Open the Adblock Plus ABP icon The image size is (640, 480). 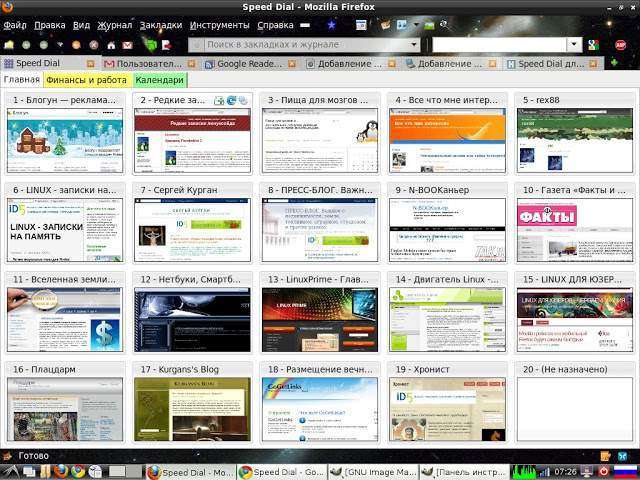pyautogui.click(x=621, y=44)
